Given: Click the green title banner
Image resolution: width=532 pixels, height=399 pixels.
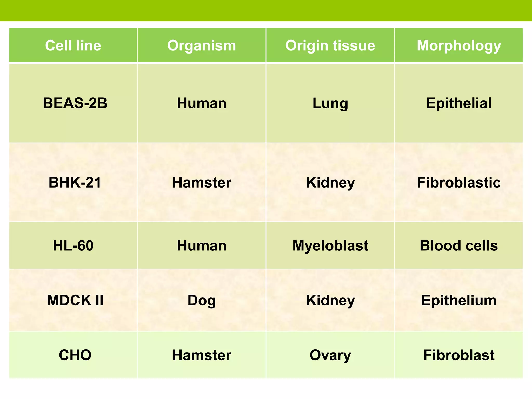Looking at the screenshot, I should [x=266, y=10].
